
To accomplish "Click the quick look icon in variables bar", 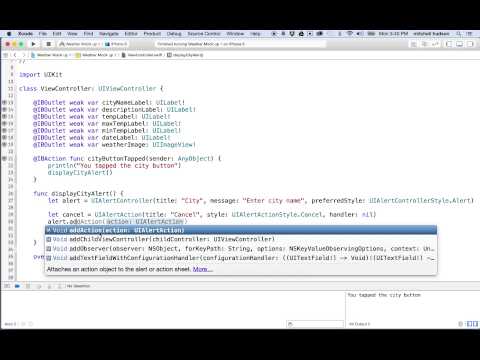I will (23, 324).
